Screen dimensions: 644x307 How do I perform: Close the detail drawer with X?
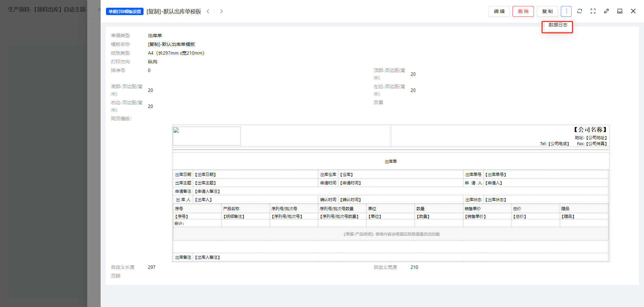(633, 11)
